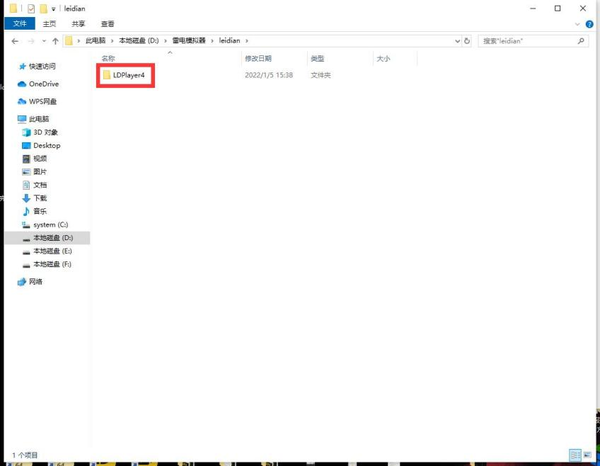The height and width of the screenshot is (466, 600).
Task: Open Desktop in the sidebar
Action: 41,145
